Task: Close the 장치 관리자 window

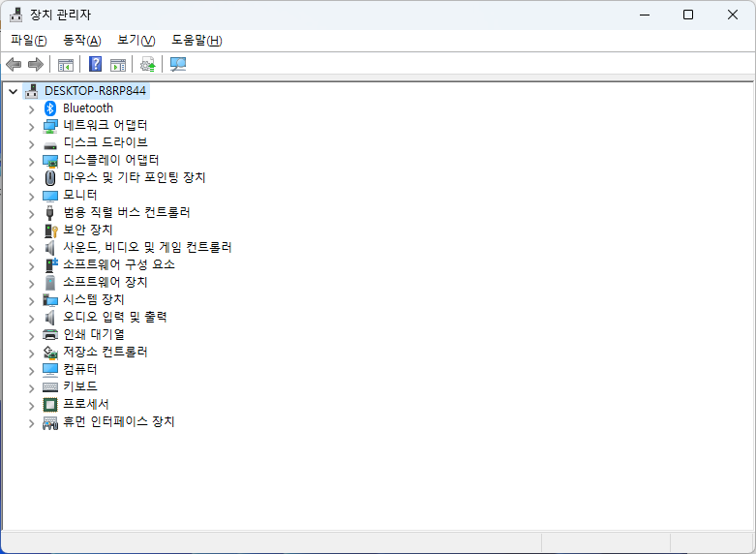Action: pyautogui.click(x=733, y=15)
